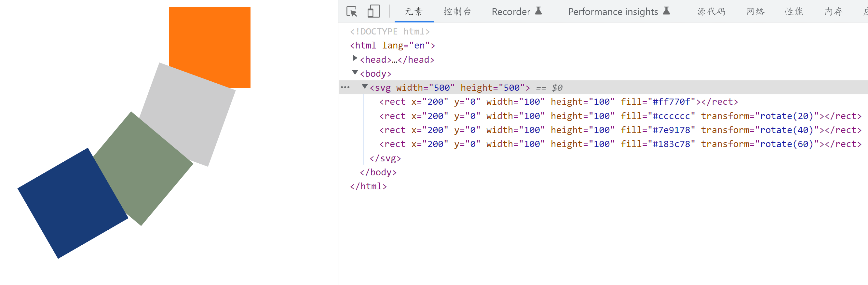The width and height of the screenshot is (868, 285).
Task: Activate the inspect element picker icon
Action: pos(352,12)
